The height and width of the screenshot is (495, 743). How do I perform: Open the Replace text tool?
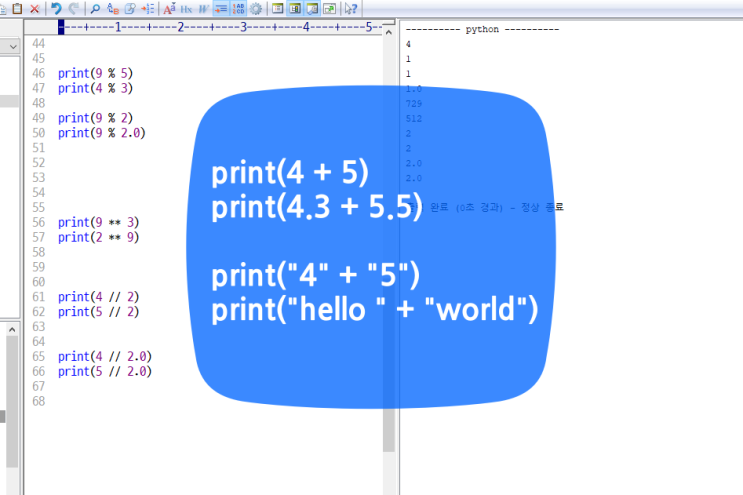[111, 8]
